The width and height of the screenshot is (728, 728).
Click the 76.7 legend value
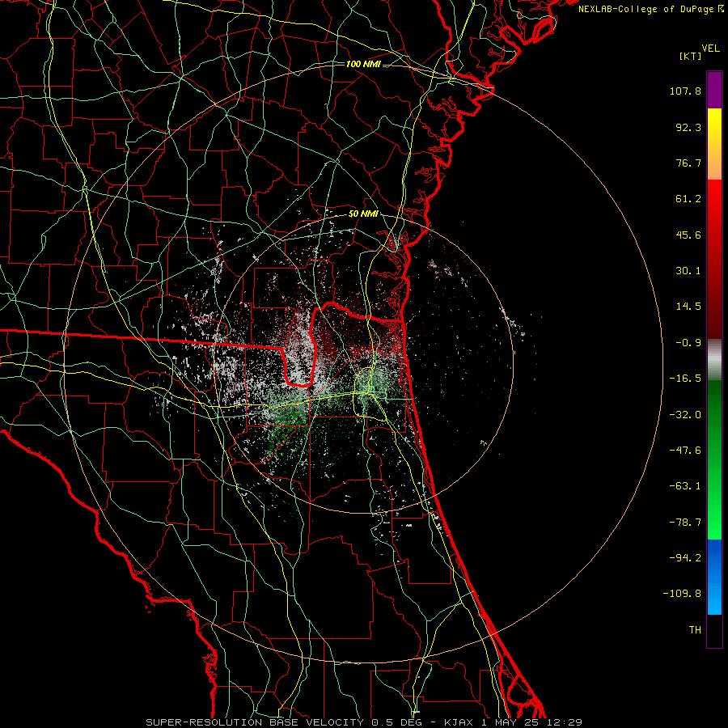pos(688,163)
